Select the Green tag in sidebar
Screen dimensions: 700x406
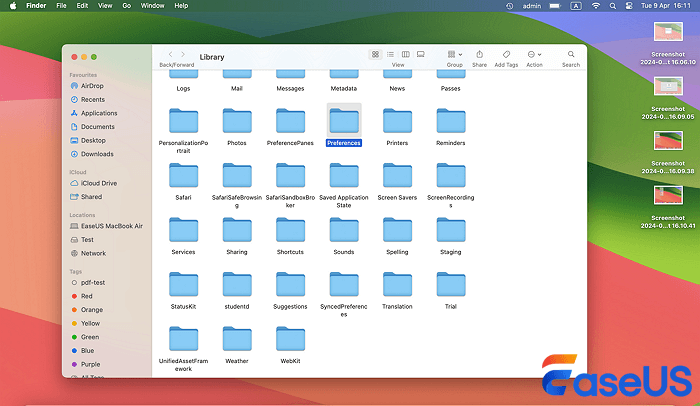90,337
